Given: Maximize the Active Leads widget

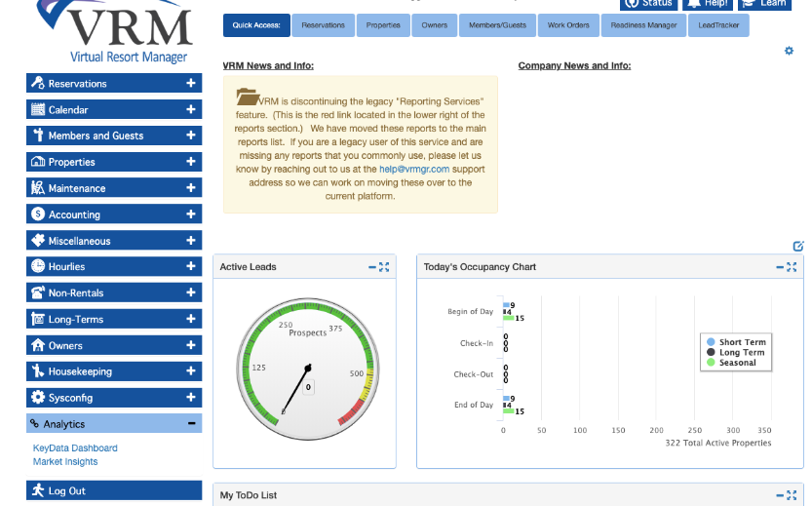Looking at the screenshot, I should pyautogui.click(x=384, y=267).
